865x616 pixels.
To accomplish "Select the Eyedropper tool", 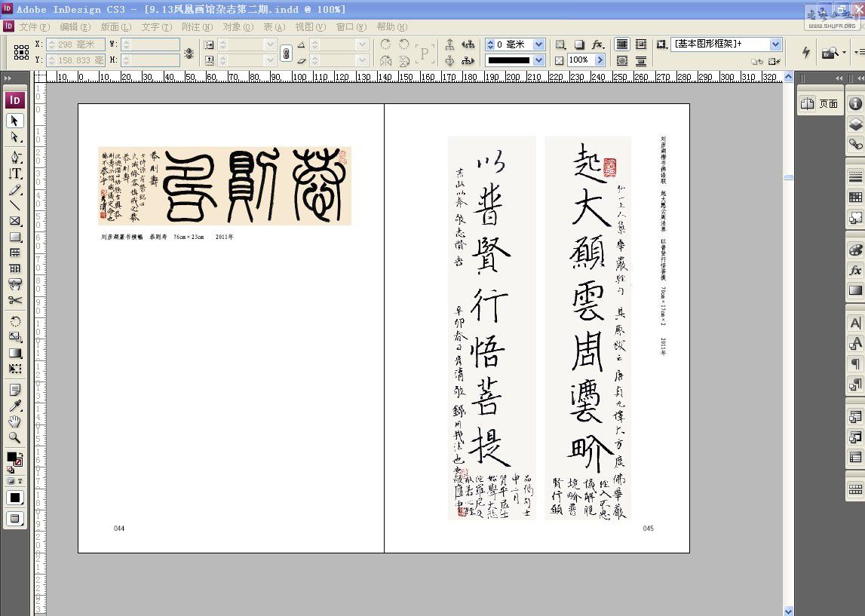I will 15,406.
